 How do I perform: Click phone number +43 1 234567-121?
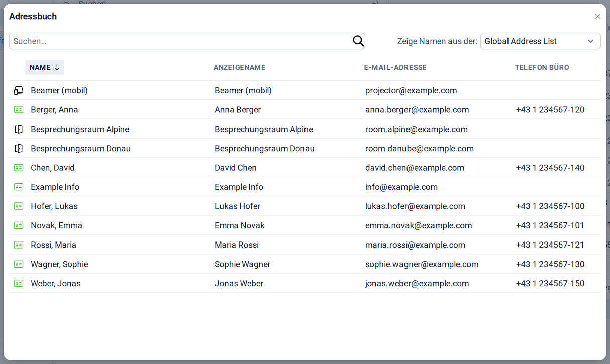tap(550, 245)
